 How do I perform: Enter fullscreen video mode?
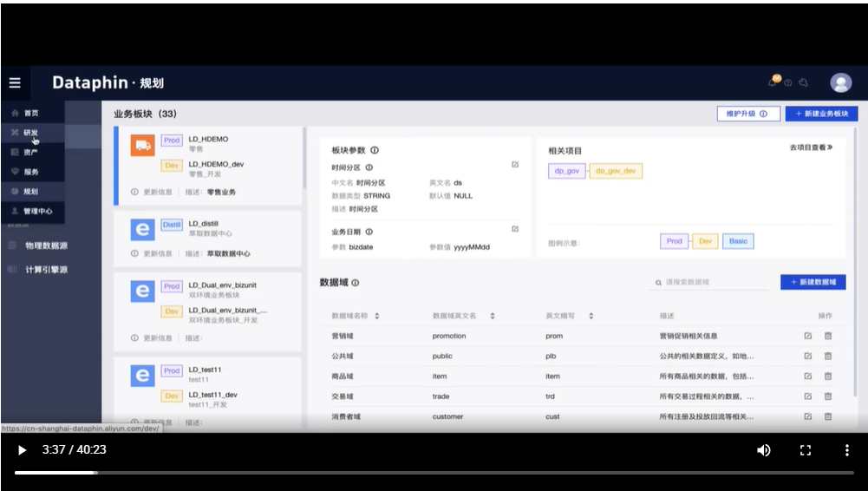[x=806, y=450]
